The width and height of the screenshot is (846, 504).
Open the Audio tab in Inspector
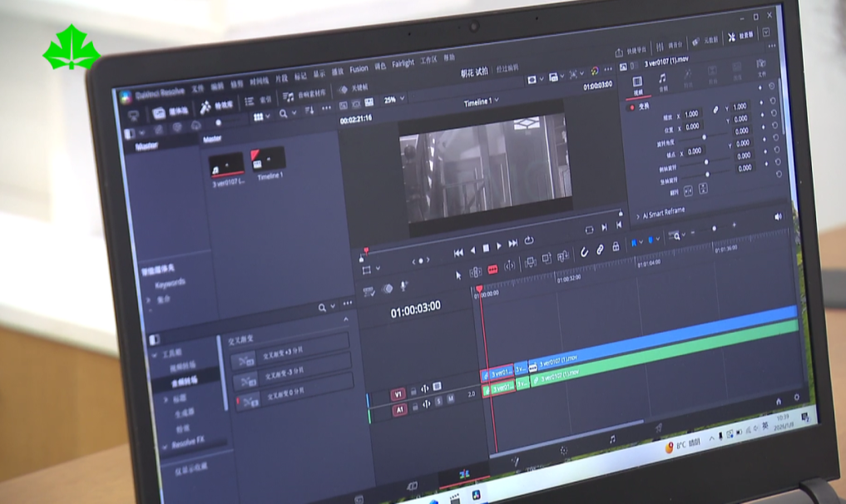coord(663,82)
